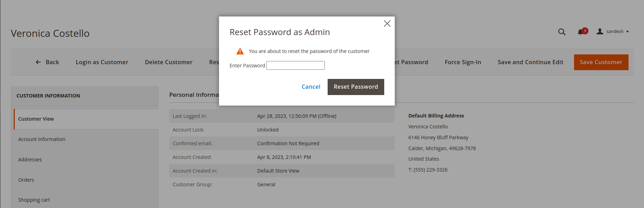Screen dimensions: 644x208
Task: Open the Addresses tab
Action: point(30,160)
